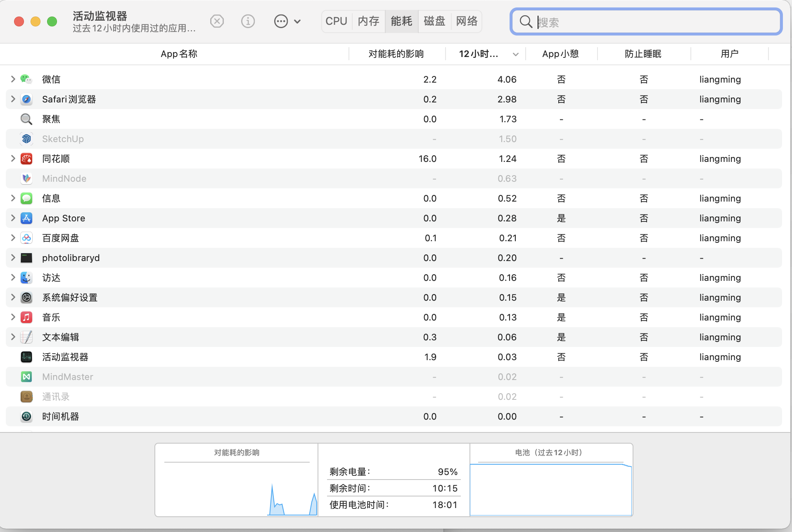Switch to the 内存 tab
This screenshot has height=532, width=792.
pyautogui.click(x=368, y=21)
